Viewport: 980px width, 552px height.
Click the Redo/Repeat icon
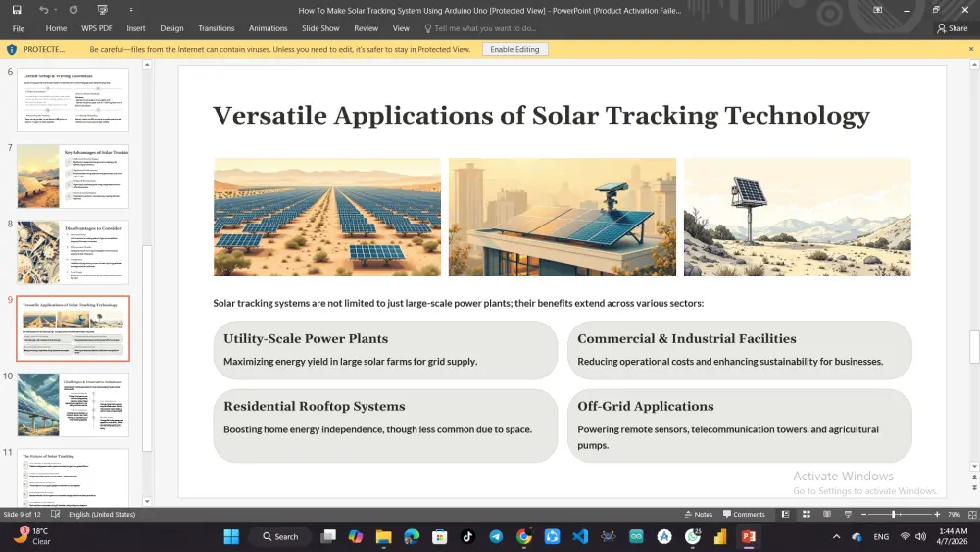tap(73, 10)
